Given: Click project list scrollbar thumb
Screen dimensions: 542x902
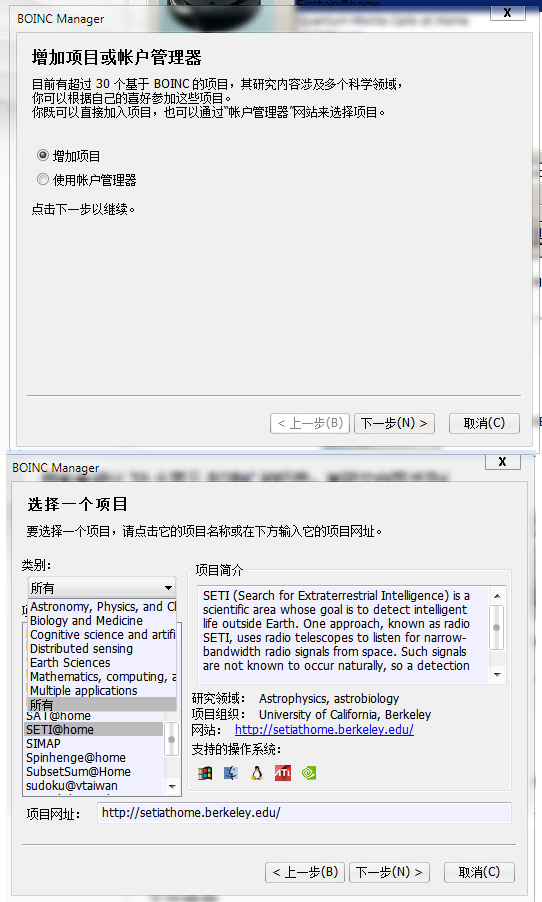Looking at the screenshot, I should point(171,739).
